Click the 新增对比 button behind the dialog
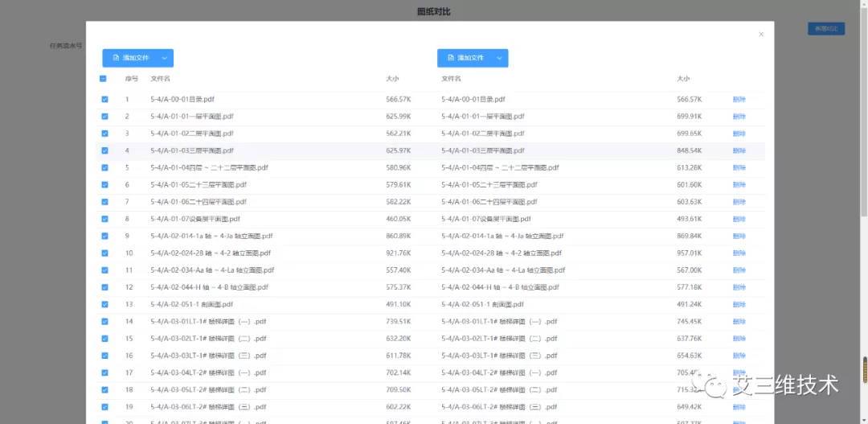 point(826,29)
